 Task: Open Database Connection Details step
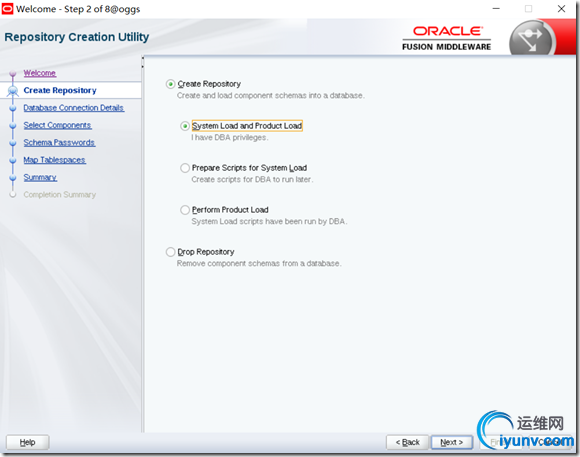[74, 108]
